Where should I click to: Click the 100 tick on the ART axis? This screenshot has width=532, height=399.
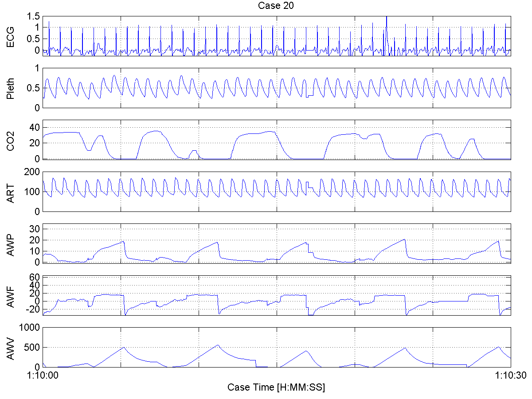tap(33, 192)
